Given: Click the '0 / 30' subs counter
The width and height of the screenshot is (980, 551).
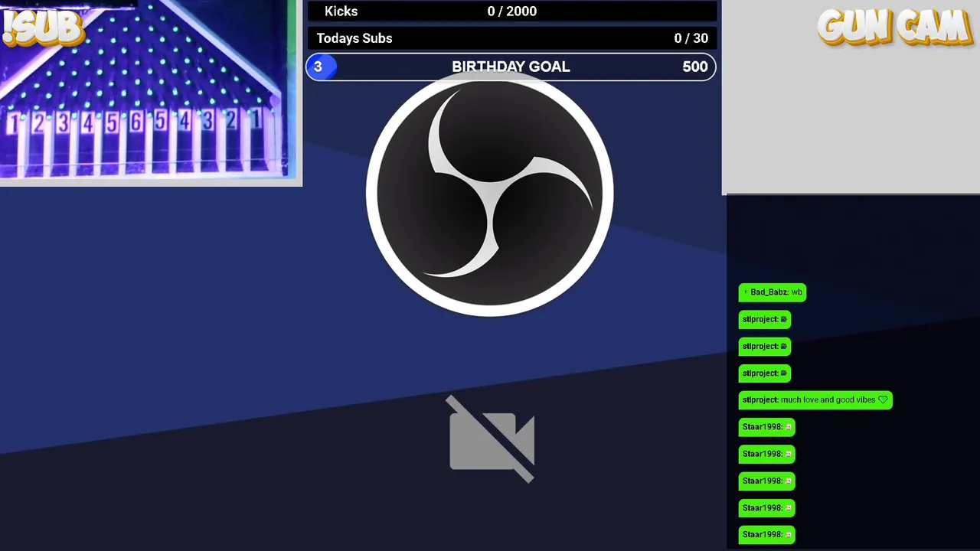Looking at the screenshot, I should tap(691, 38).
